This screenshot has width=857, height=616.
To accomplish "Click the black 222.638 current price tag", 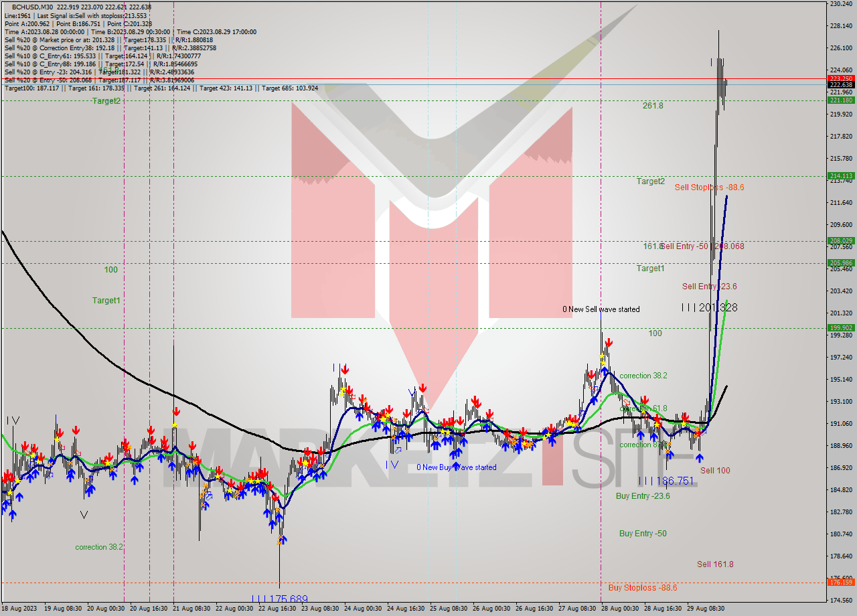I will [x=841, y=84].
